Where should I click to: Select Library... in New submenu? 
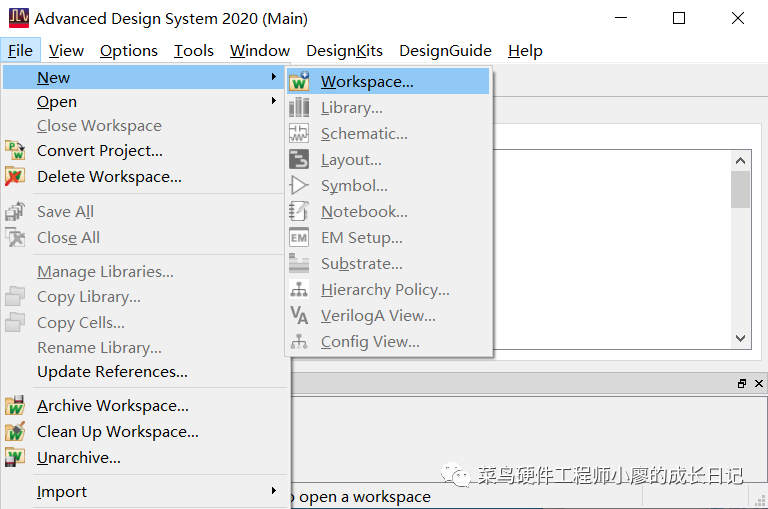(x=388, y=107)
